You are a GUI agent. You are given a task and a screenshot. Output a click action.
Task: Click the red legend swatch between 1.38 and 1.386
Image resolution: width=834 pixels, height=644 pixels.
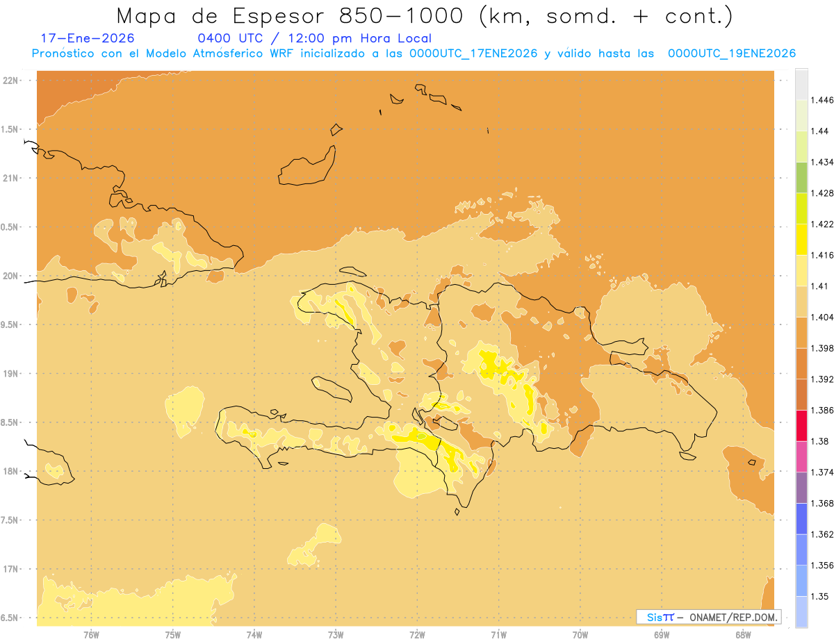801,425
